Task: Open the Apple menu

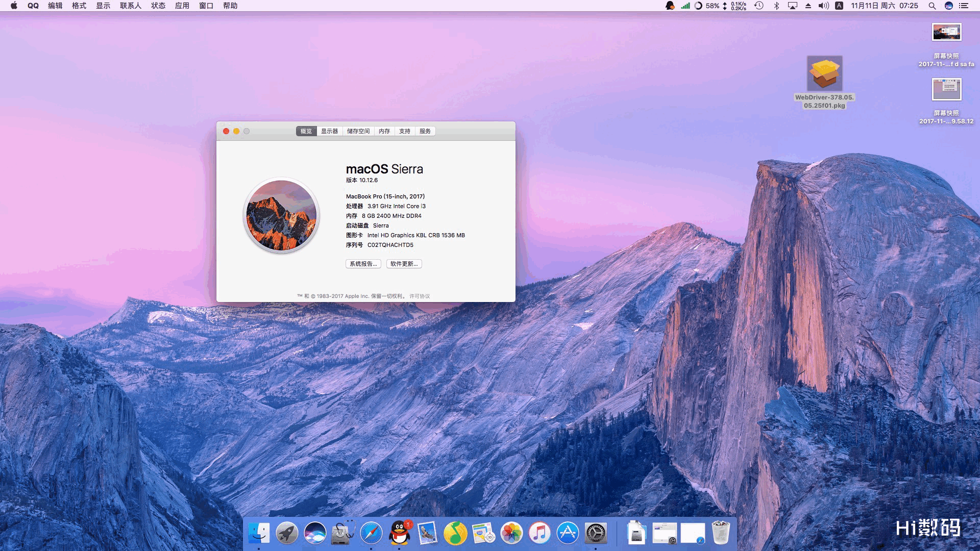Action: pos(14,6)
